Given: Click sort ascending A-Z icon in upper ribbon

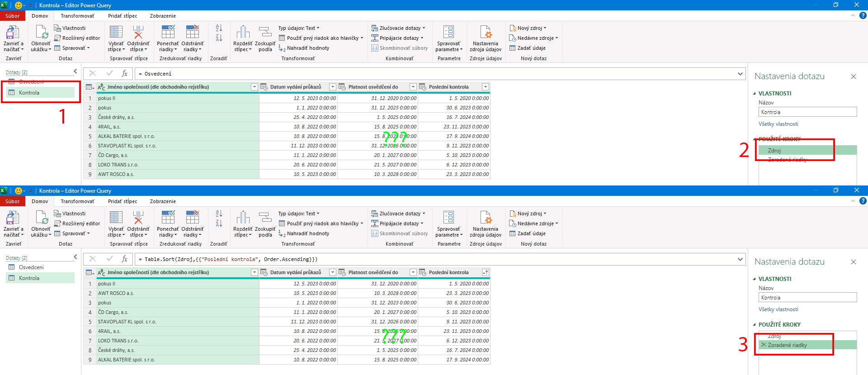Looking at the screenshot, I should pos(219,28).
